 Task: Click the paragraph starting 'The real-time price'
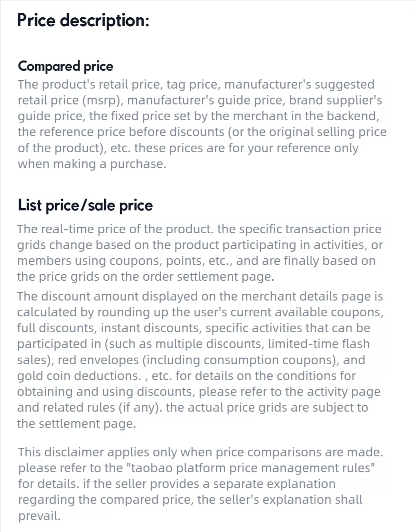click(200, 253)
